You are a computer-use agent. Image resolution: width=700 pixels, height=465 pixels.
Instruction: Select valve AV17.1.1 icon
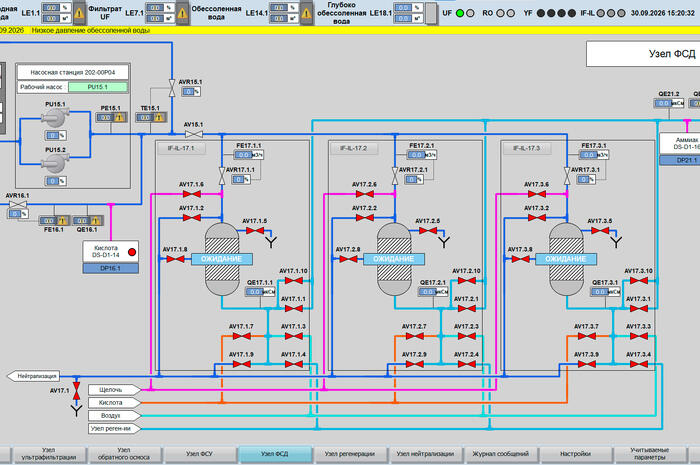tap(293, 308)
